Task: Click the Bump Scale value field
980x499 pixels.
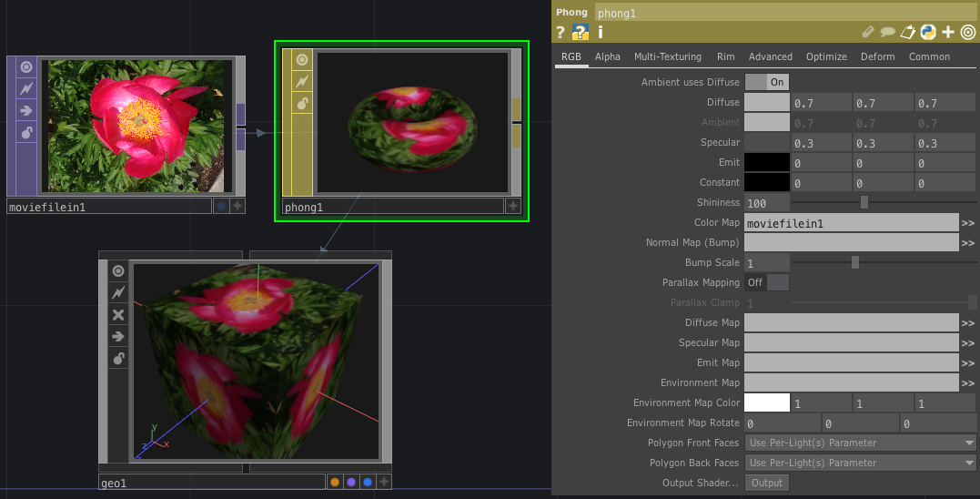Action: [767, 262]
